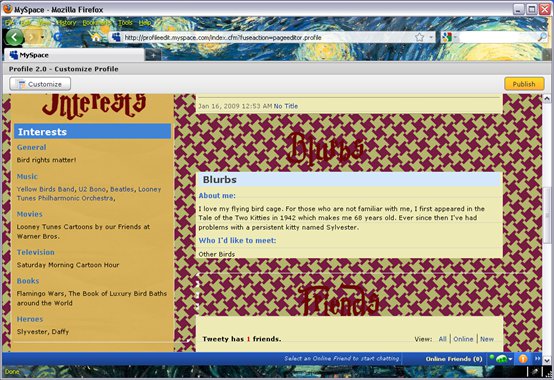Click the page scrollbar down arrow
This screenshot has width=554, height=380.
[x=547, y=361]
